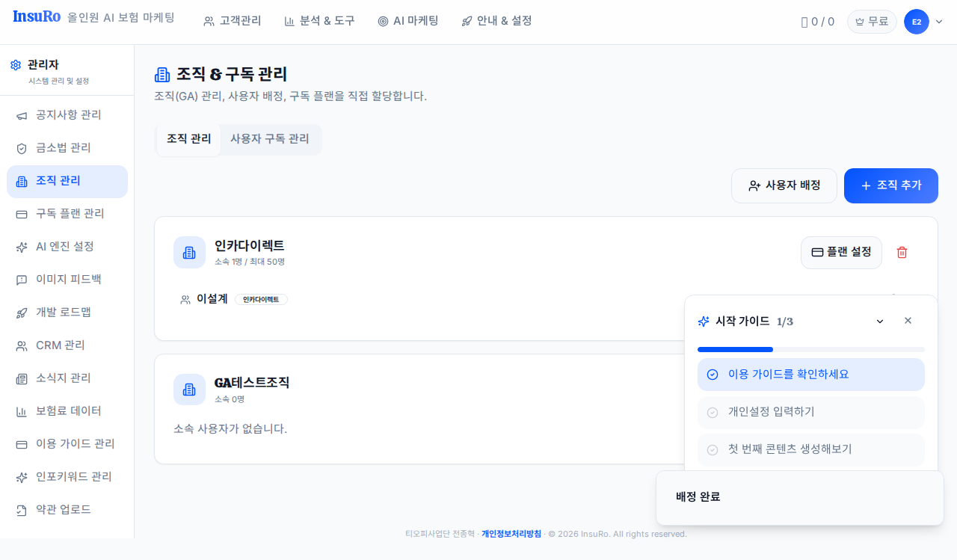The width and height of the screenshot is (957, 560).
Task: Collapse the 시작 가이드 panel with chevron
Action: click(880, 321)
